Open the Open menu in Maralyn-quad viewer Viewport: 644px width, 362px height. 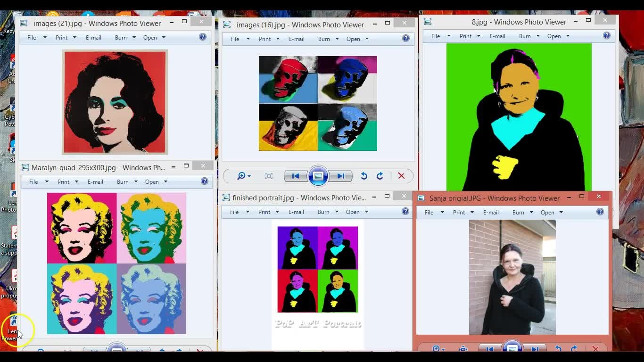[156, 181]
